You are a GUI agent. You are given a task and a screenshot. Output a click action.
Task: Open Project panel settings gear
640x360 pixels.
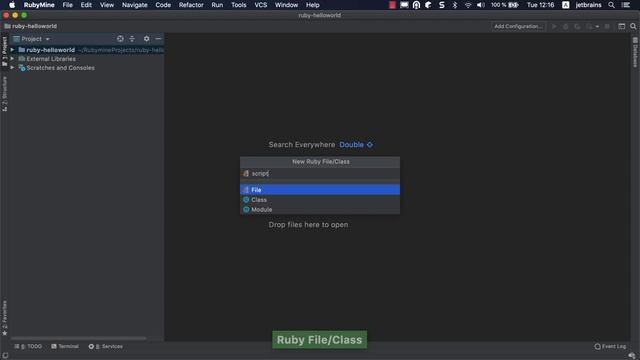point(147,39)
